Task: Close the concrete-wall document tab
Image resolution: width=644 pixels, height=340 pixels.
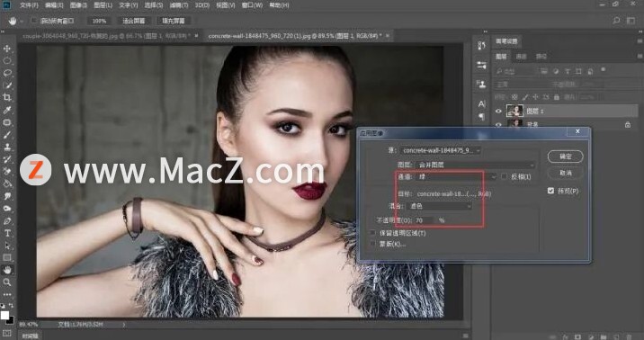Action: [388, 36]
